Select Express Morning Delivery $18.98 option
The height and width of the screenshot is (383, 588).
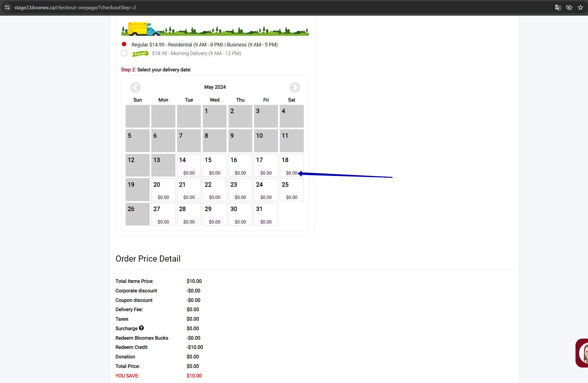click(124, 53)
